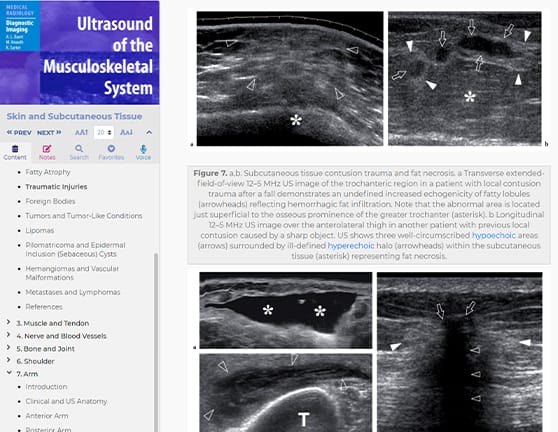The image size is (558, 432).
Task: Open Clinical and US Anatomy section
Action: point(66,401)
